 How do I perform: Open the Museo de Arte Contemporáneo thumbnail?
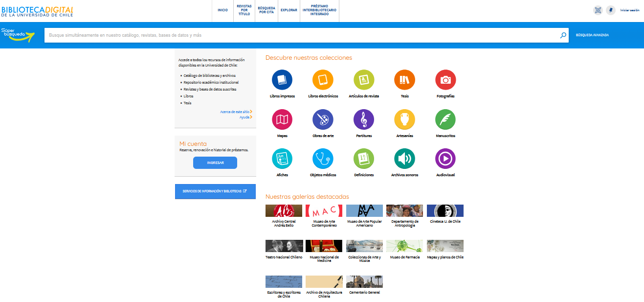324,211
